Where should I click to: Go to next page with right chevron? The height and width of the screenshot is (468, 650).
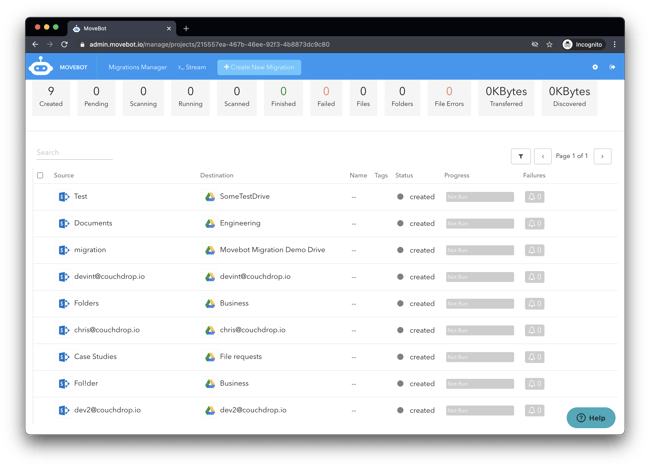click(x=602, y=156)
